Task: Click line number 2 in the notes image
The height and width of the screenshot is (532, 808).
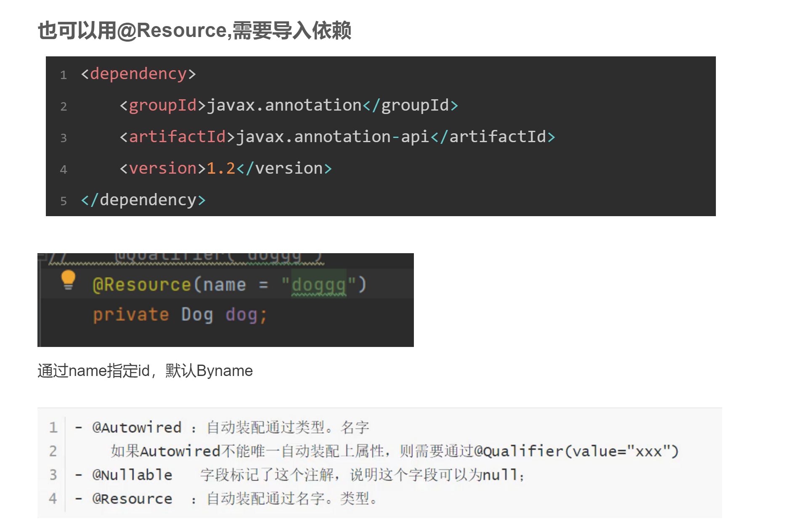Action: pos(53,451)
